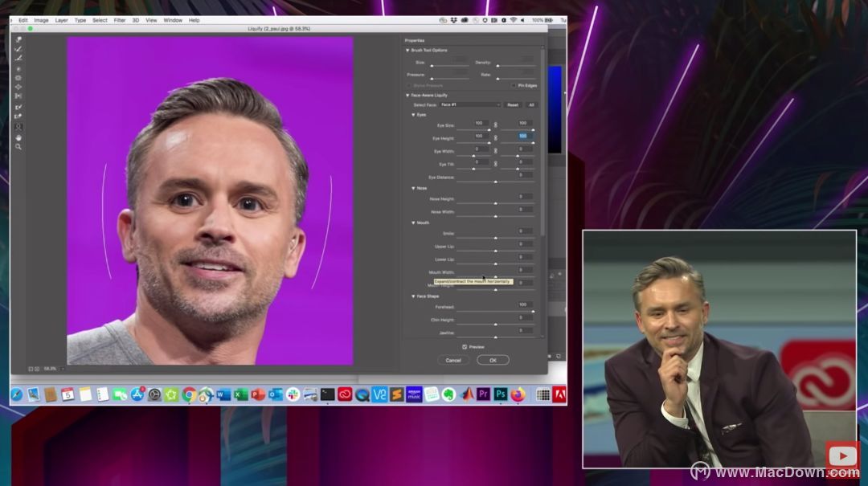Open the Filter menu

point(120,20)
